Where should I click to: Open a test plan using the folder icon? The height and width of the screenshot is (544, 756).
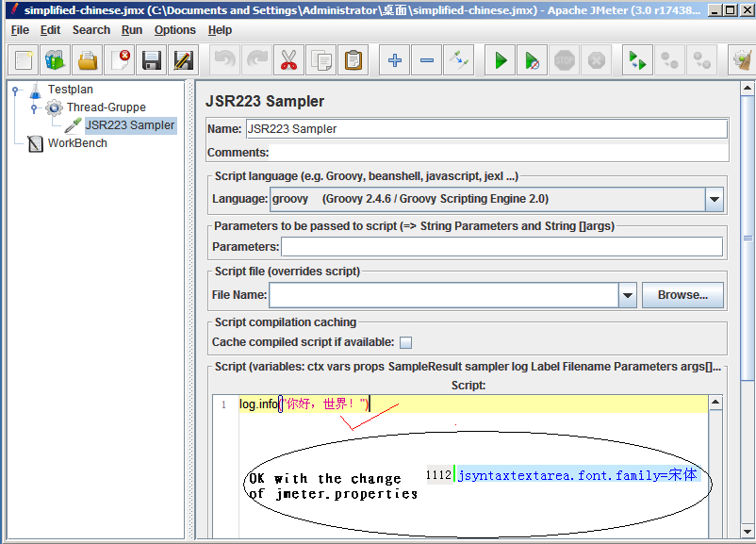click(x=87, y=59)
